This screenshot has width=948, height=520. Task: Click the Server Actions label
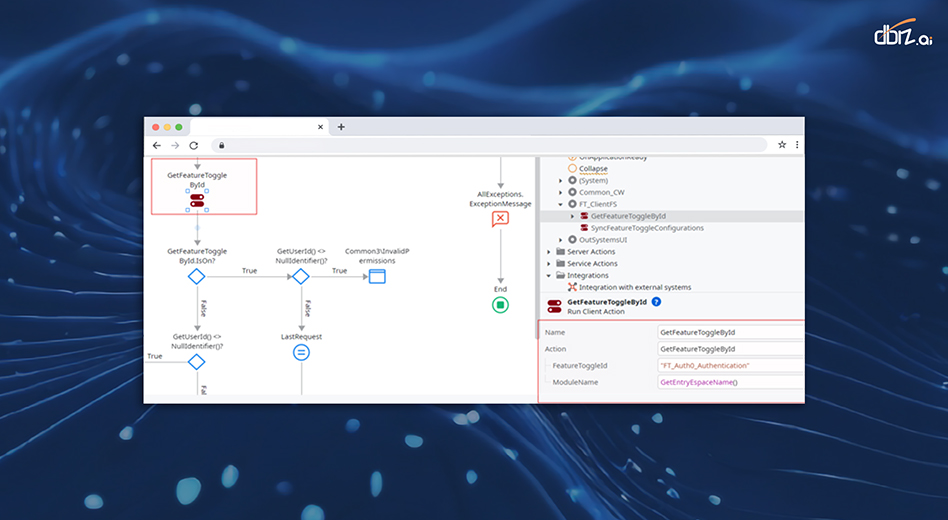591,252
